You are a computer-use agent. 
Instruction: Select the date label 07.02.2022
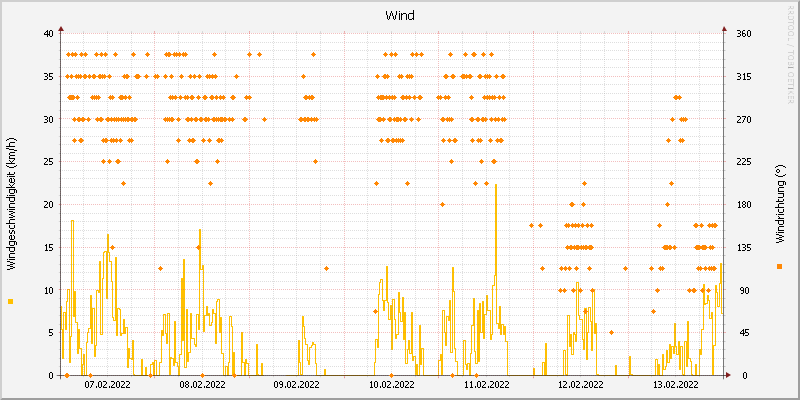click(108, 384)
